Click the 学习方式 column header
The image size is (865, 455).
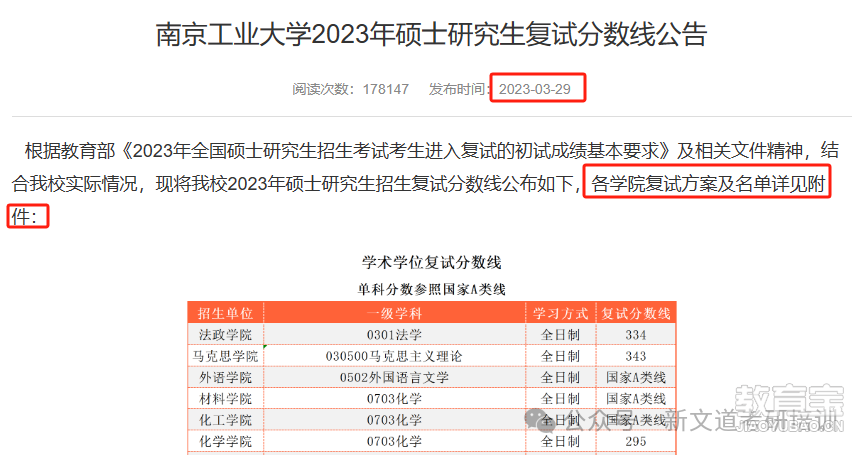pos(560,313)
